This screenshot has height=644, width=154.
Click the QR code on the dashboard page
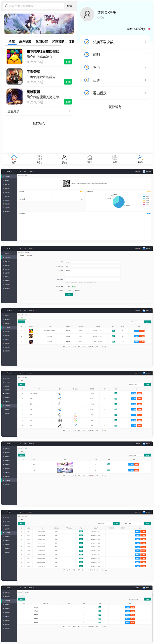(67, 183)
